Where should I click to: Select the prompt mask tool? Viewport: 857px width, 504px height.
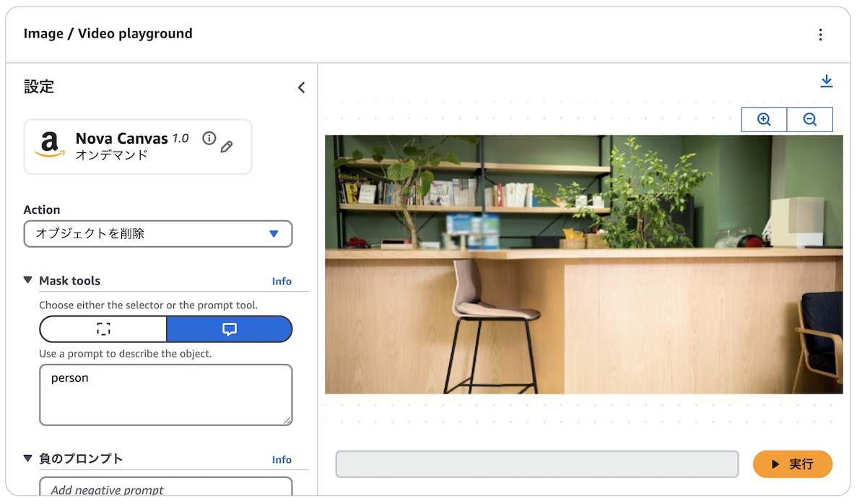point(229,329)
